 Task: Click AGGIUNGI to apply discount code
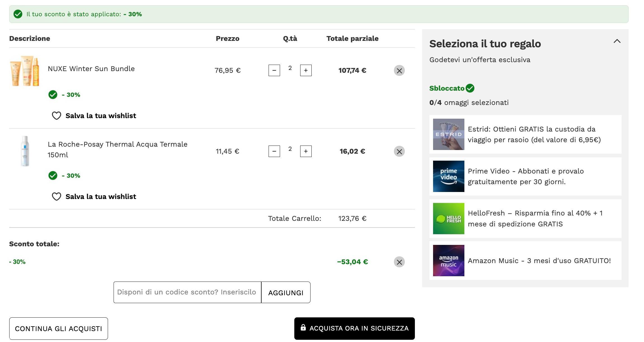click(x=286, y=292)
